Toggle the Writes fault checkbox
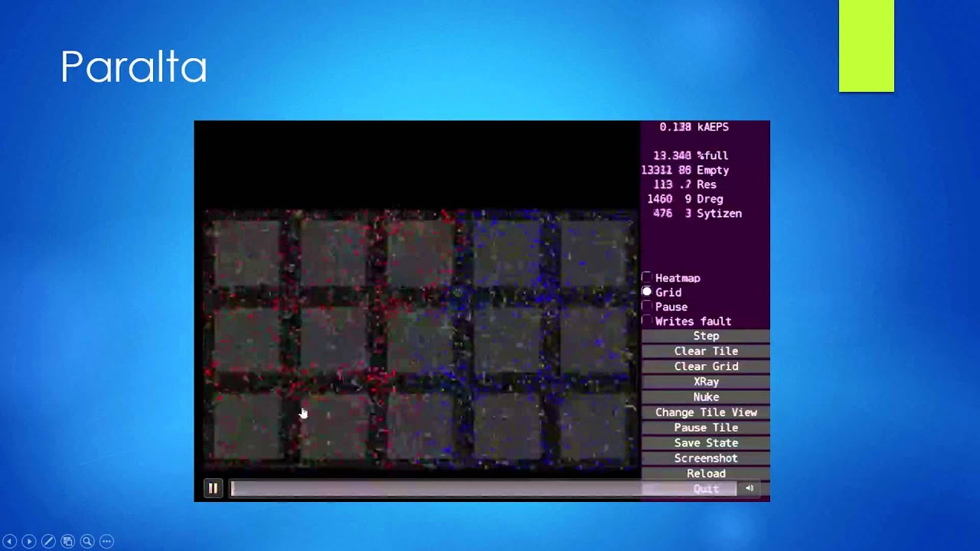This screenshot has width=980, height=551. pyautogui.click(x=647, y=321)
